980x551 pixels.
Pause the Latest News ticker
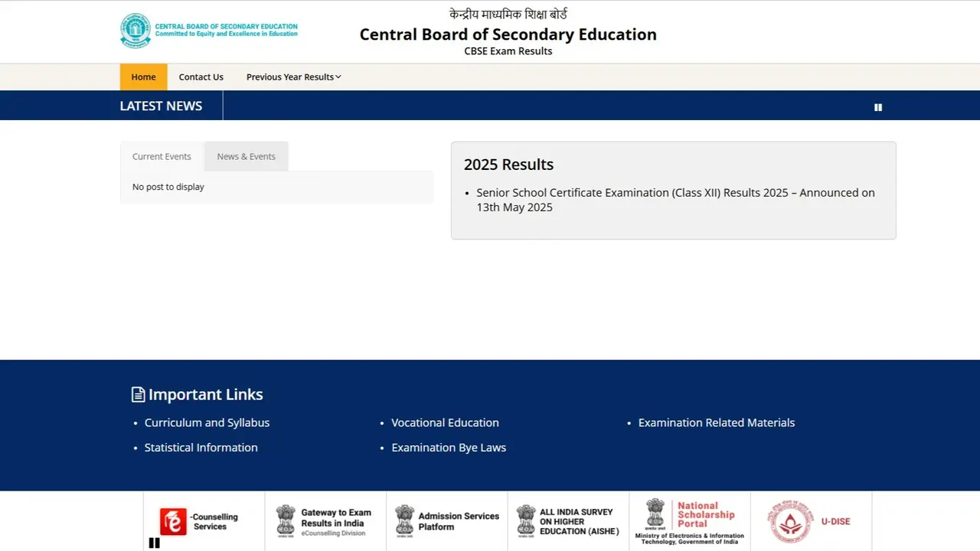(877, 107)
